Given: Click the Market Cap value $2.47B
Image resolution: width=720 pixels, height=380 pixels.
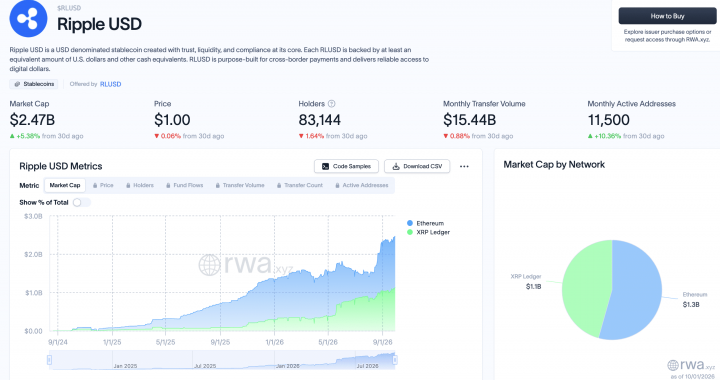Looking at the screenshot, I should point(32,120).
